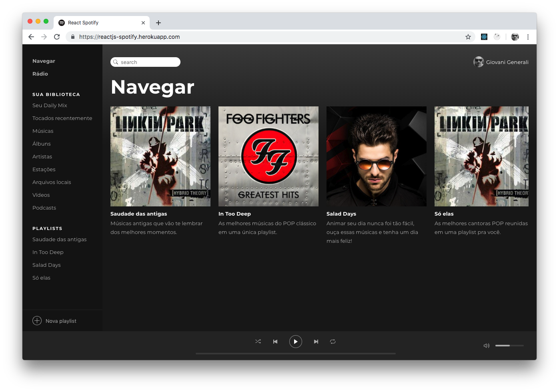Open Navegar in the sidebar
Image resolution: width=559 pixels, height=392 pixels.
(x=44, y=61)
